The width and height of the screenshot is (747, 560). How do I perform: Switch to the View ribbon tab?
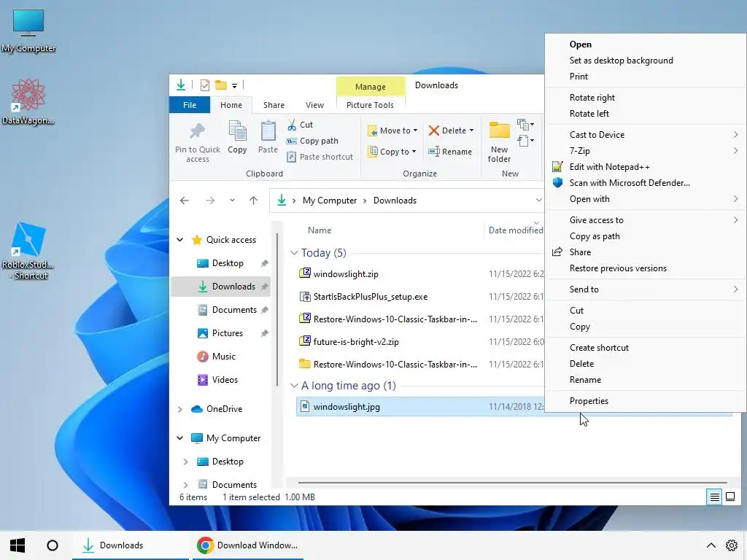tap(314, 105)
